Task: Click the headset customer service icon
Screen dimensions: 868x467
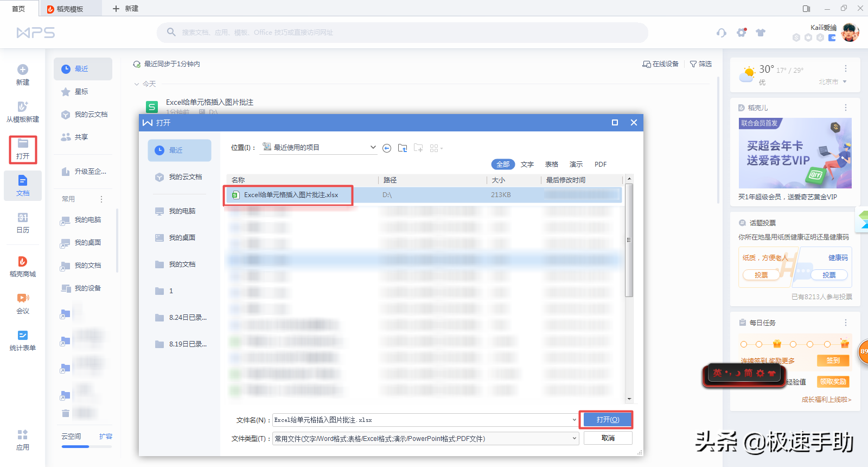Action: pos(721,33)
